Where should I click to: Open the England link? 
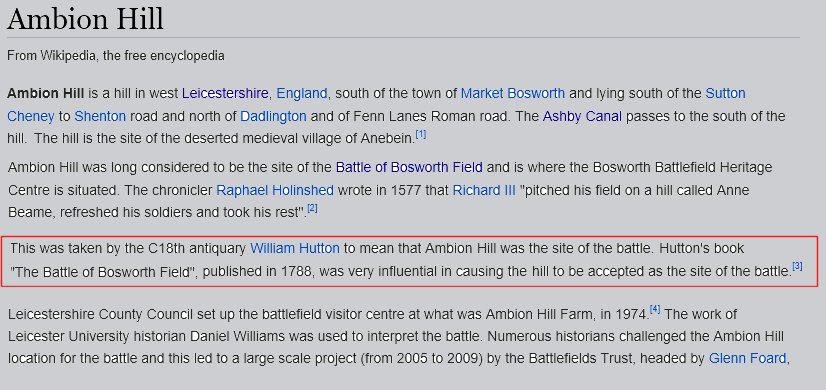pyautogui.click(x=302, y=94)
